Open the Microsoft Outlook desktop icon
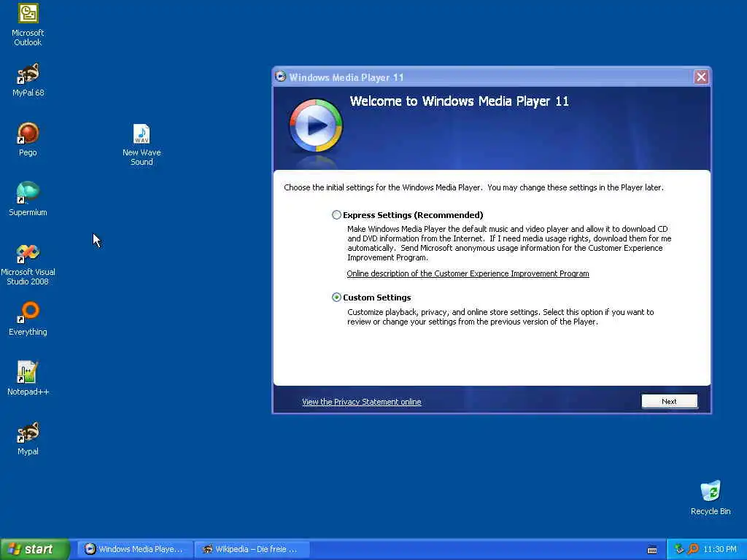Image resolution: width=747 pixels, height=560 pixels. [x=28, y=25]
